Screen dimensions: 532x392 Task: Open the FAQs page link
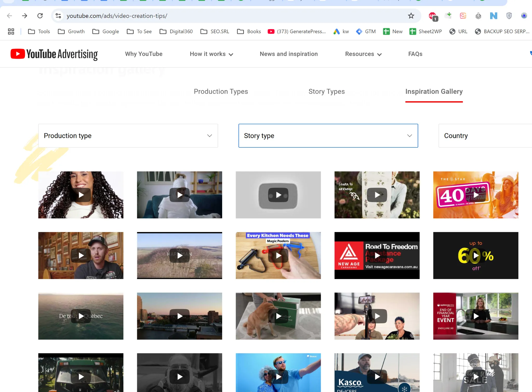415,54
